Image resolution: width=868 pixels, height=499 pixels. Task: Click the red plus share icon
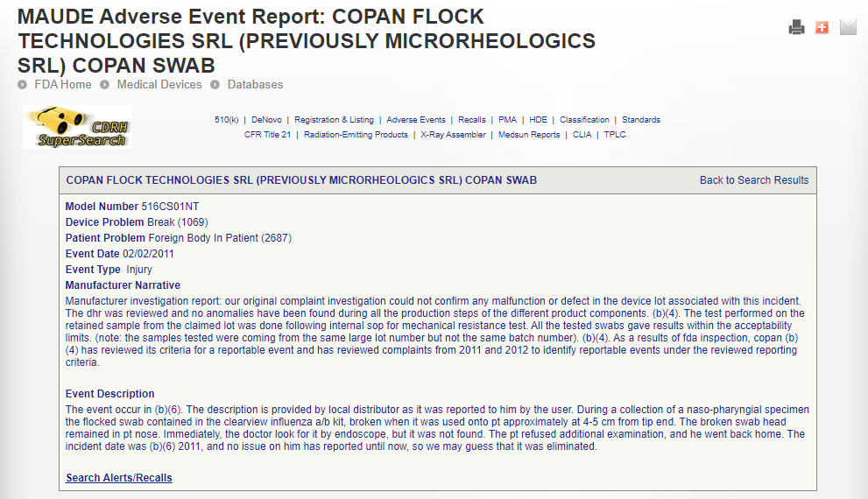[x=822, y=27]
